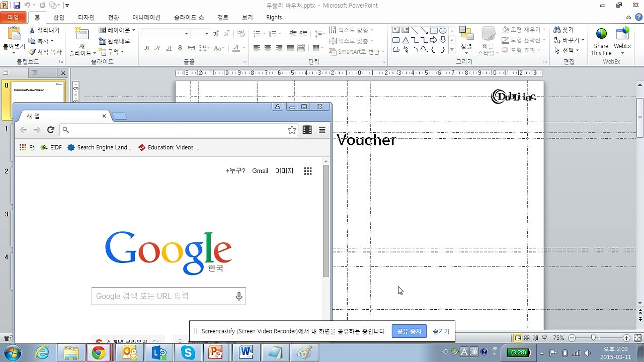Open Word from the Windows taskbar

(246, 353)
